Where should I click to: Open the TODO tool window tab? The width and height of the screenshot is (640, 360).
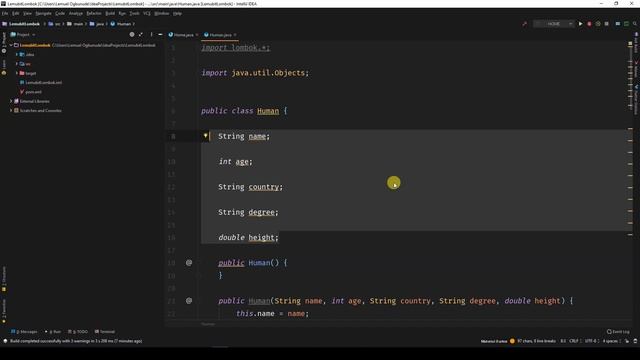click(x=78, y=331)
